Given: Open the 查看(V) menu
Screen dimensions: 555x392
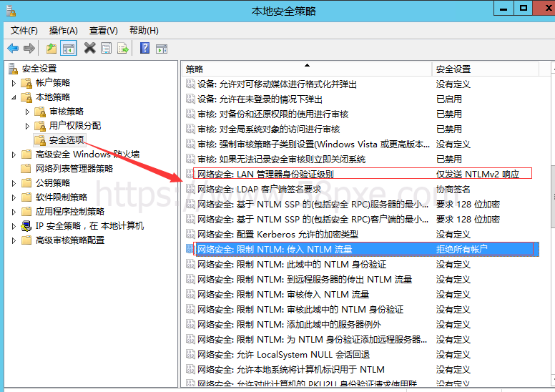Looking at the screenshot, I should (104, 31).
